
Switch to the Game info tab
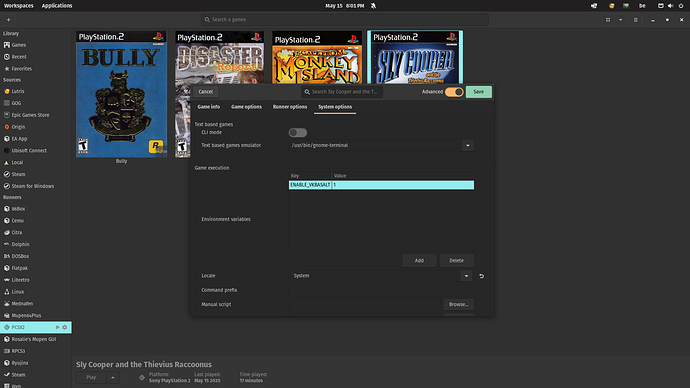point(209,107)
